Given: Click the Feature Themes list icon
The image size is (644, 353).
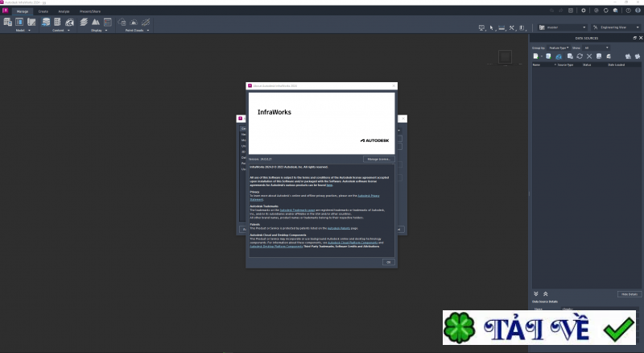Looking at the screenshot, I should [x=108, y=23].
